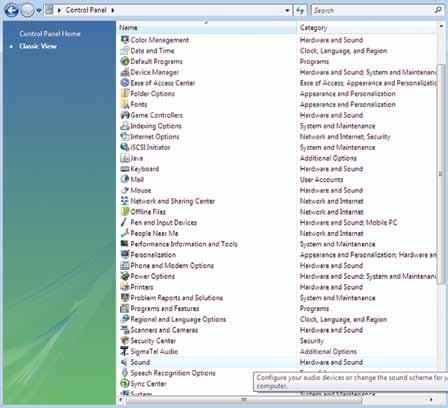Sort by the Name column header
Screen dimensions: 448x408
206,28
